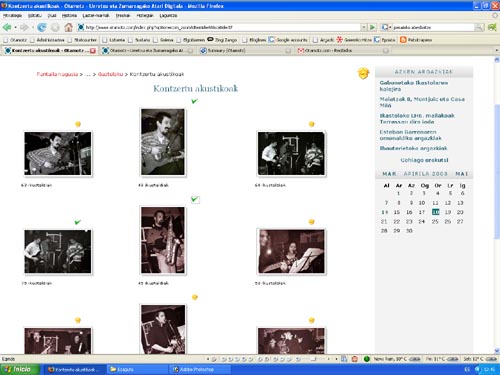The image size is (500, 375).
Task: Open the orange Petatxapena bookmark
Action: (x=416, y=40)
